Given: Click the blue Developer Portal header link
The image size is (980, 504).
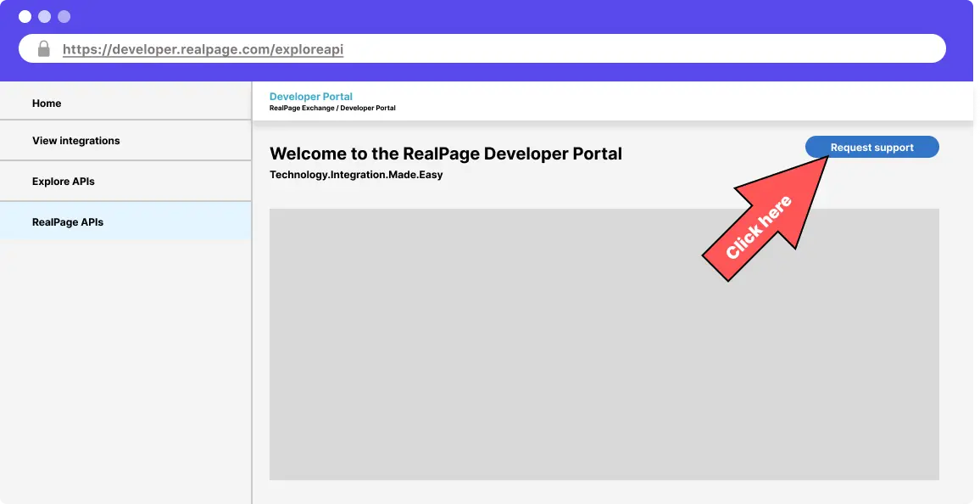Looking at the screenshot, I should pos(310,97).
